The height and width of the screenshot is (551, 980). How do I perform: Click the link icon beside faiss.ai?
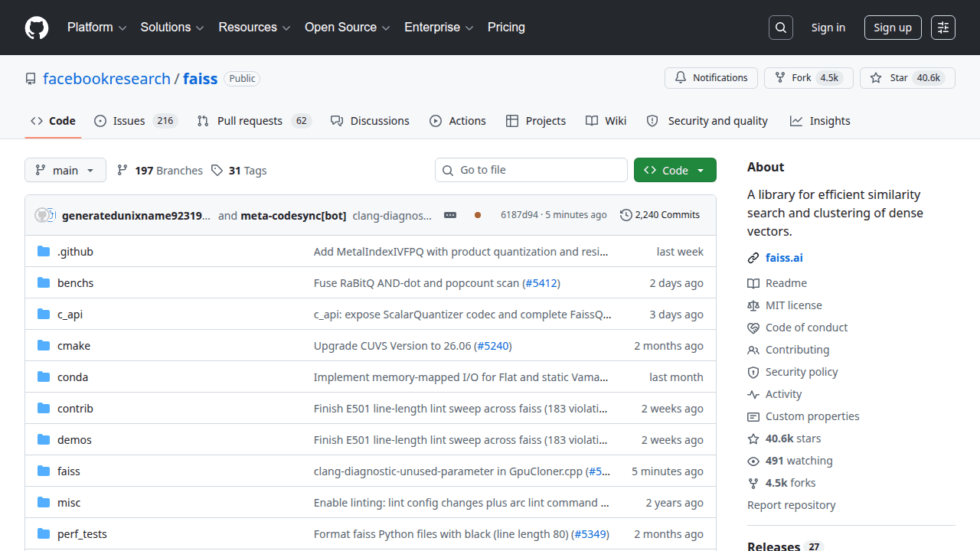coord(753,258)
